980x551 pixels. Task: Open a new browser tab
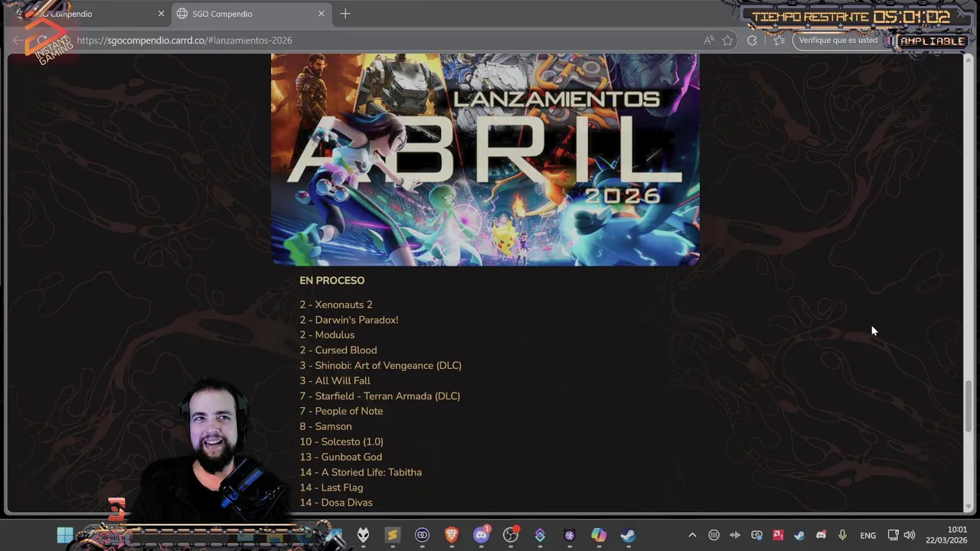pyautogui.click(x=345, y=14)
